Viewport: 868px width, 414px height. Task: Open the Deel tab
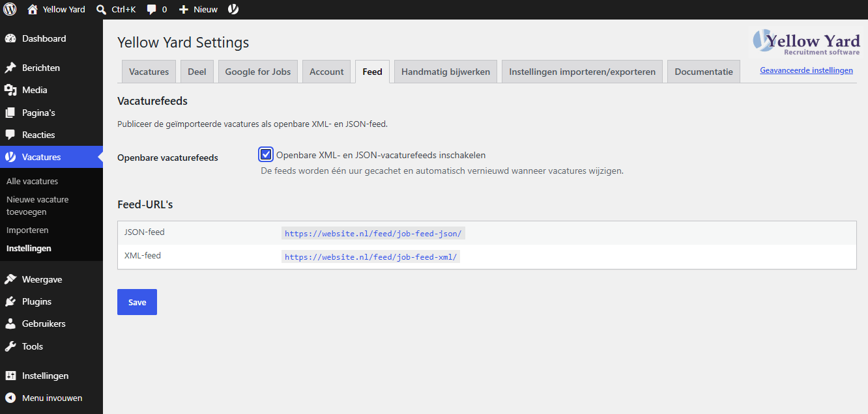[x=197, y=72]
